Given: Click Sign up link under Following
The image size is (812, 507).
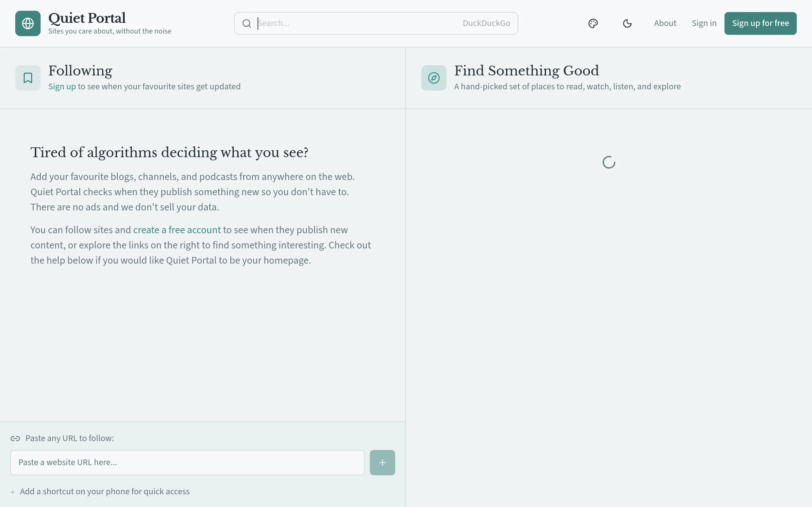Looking at the screenshot, I should coord(62,87).
